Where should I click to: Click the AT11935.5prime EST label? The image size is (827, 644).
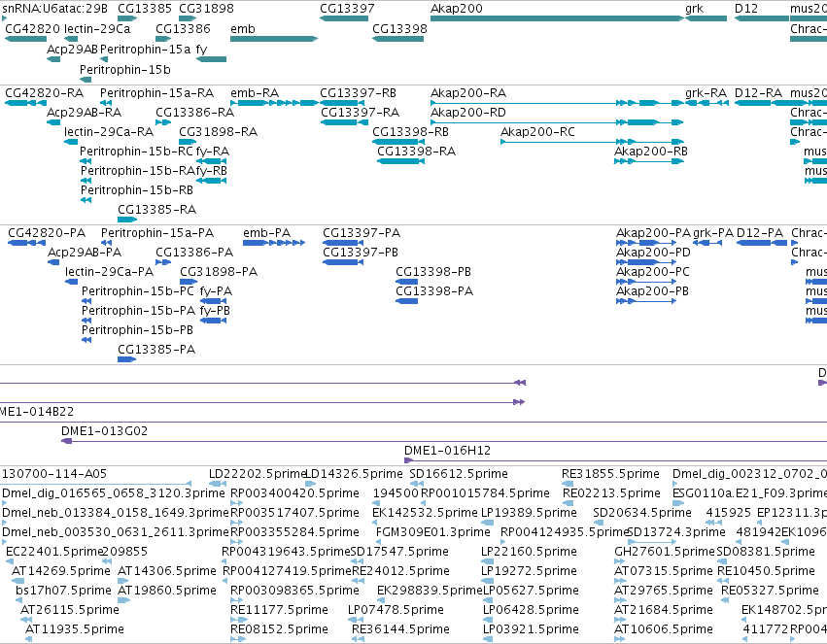[x=75, y=629]
